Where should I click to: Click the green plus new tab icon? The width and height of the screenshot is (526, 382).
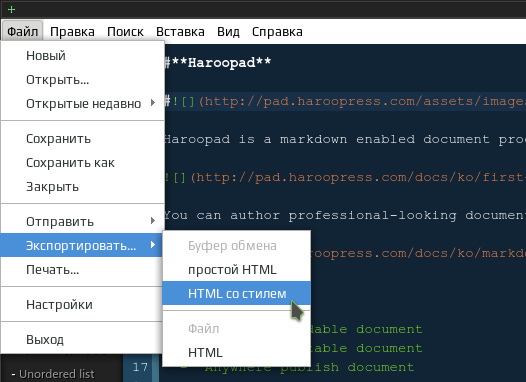pos(11,9)
